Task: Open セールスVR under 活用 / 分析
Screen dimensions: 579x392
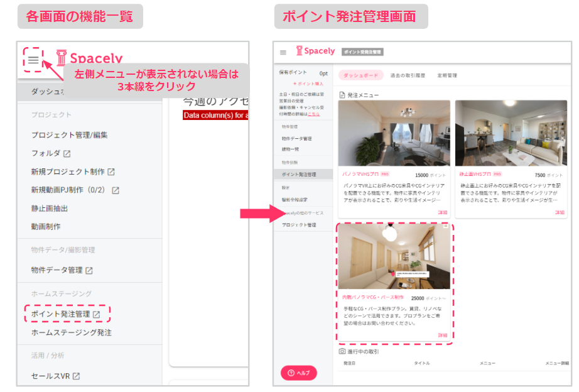Action: [51, 376]
